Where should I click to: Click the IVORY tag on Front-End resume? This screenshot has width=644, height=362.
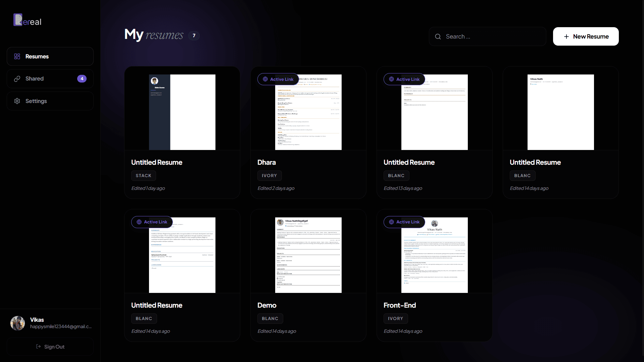coord(395,318)
